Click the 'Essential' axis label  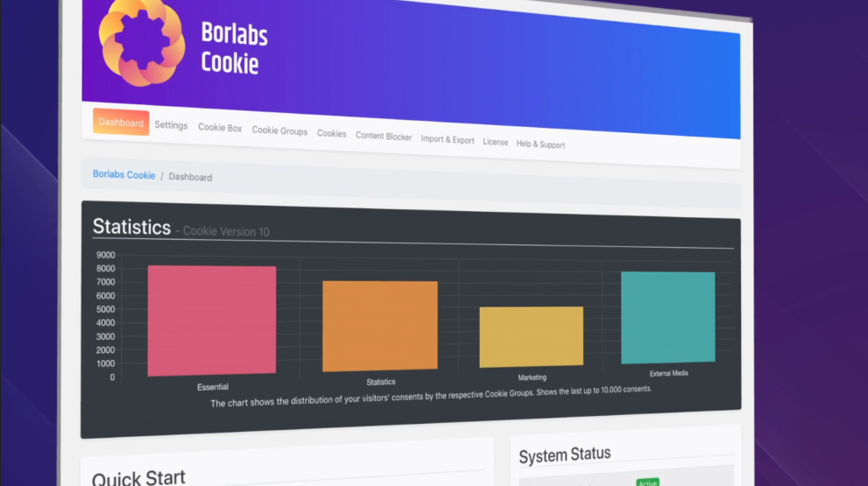[213, 387]
